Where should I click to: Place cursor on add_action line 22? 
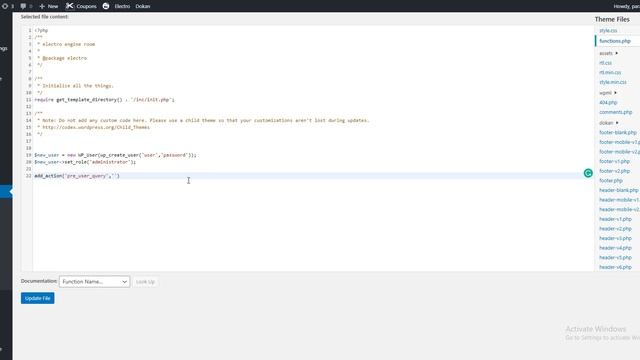77,176
